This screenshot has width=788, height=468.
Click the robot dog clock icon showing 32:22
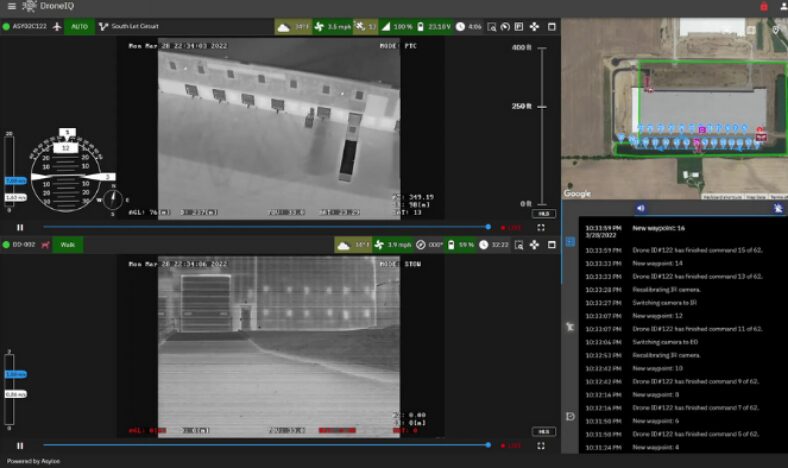click(483, 245)
